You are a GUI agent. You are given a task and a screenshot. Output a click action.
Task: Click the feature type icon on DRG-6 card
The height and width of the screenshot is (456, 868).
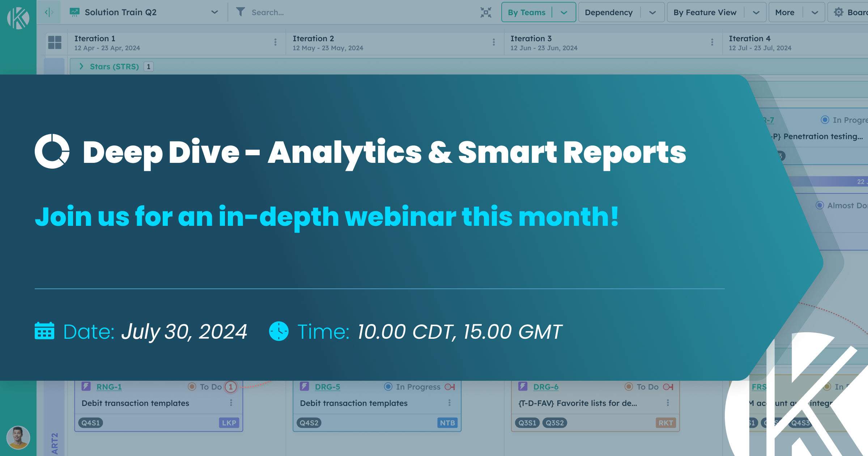point(523,386)
